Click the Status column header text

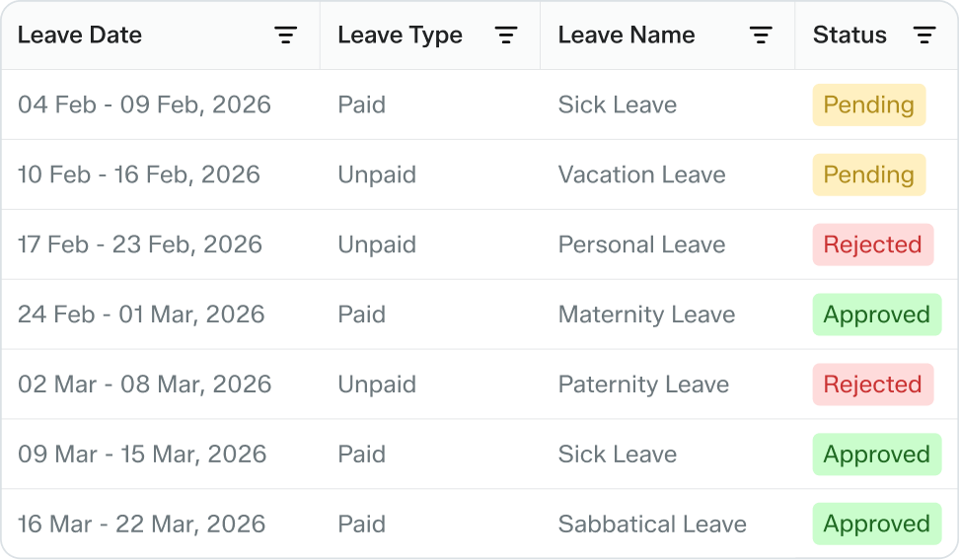pos(849,35)
